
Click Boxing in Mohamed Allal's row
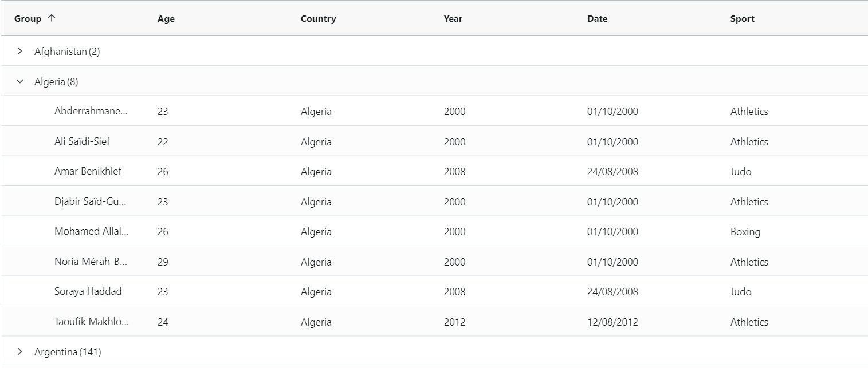[745, 232]
